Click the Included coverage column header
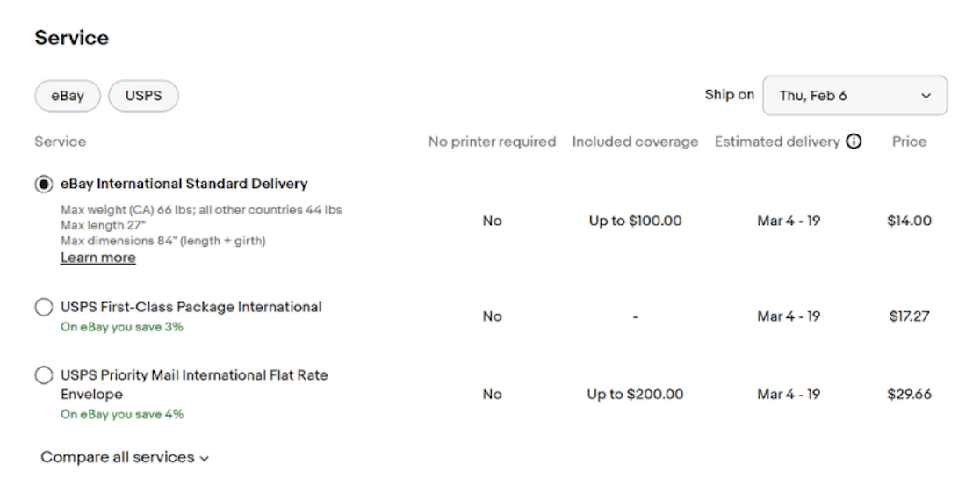 tap(635, 142)
